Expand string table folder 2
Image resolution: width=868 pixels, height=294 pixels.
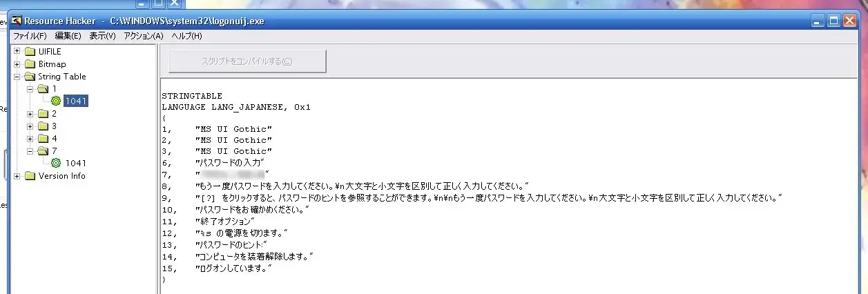pyautogui.click(x=30, y=114)
